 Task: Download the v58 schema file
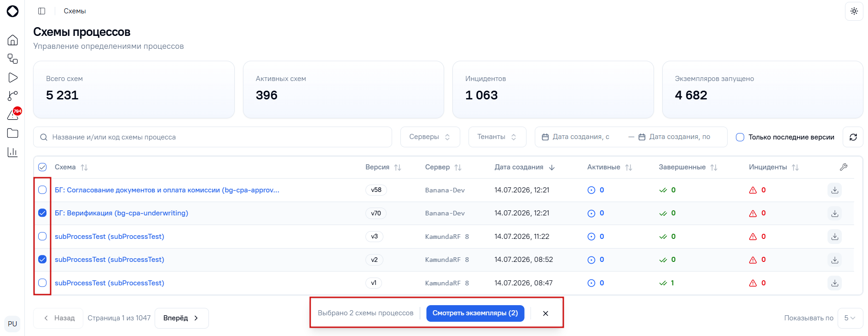click(x=835, y=190)
